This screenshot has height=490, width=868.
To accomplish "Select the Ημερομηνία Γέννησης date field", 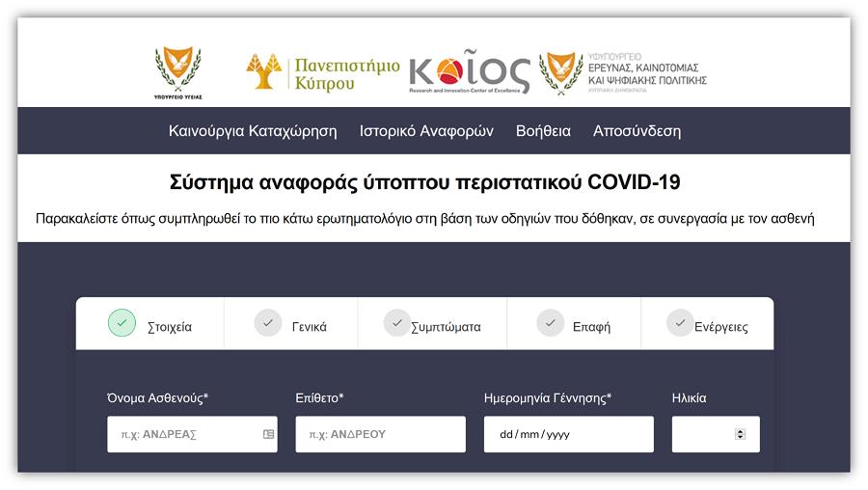I will click(x=568, y=434).
